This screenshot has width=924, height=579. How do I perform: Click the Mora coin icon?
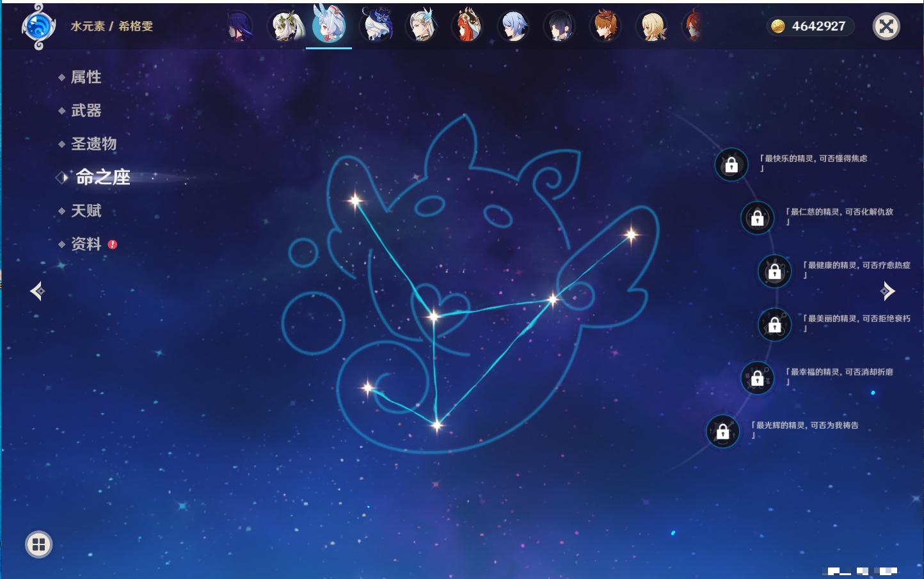[777, 26]
